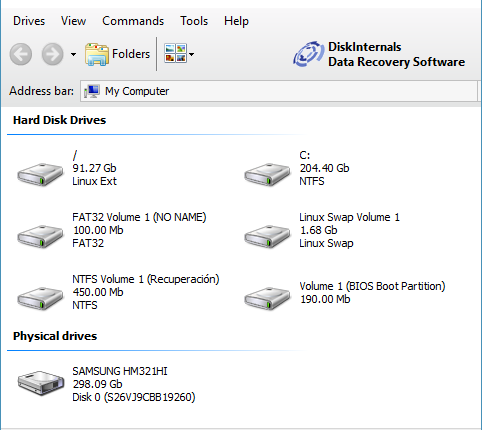Select the FAT32 Volume 1 drive icon
482x430 pixels.
click(40, 236)
